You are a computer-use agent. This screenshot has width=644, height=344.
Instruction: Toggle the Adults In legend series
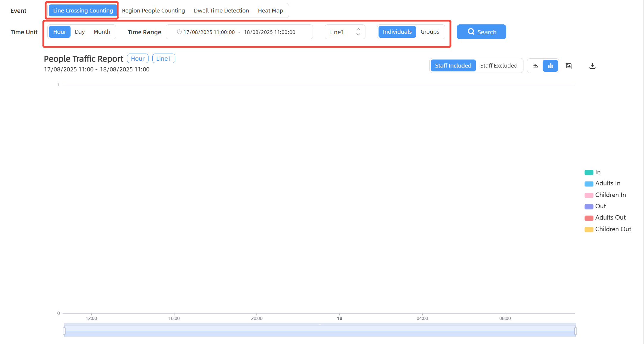tap(607, 184)
